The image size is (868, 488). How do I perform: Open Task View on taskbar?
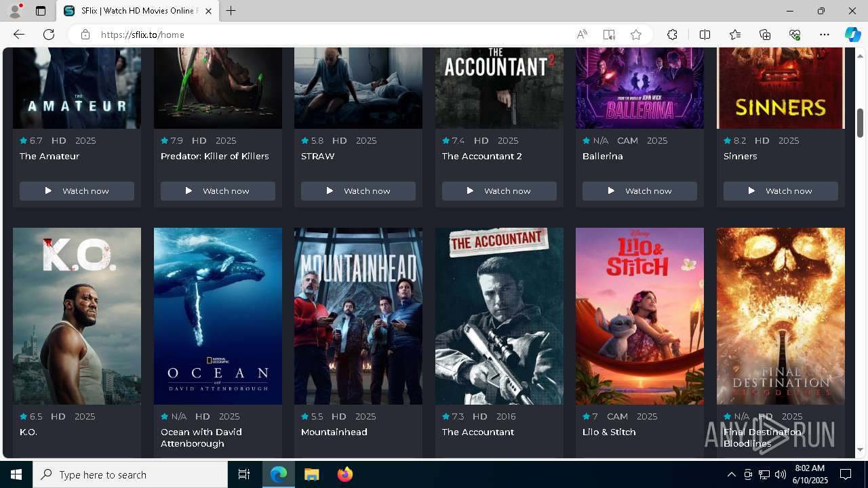pyautogui.click(x=244, y=474)
